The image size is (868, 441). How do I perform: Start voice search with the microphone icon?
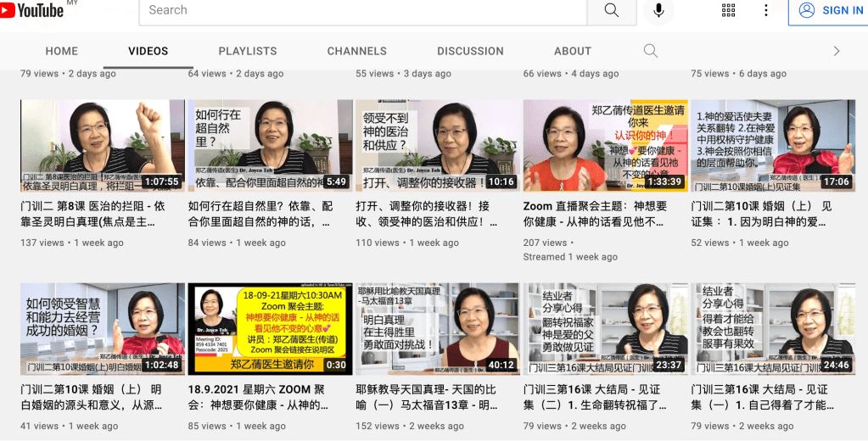(x=657, y=10)
